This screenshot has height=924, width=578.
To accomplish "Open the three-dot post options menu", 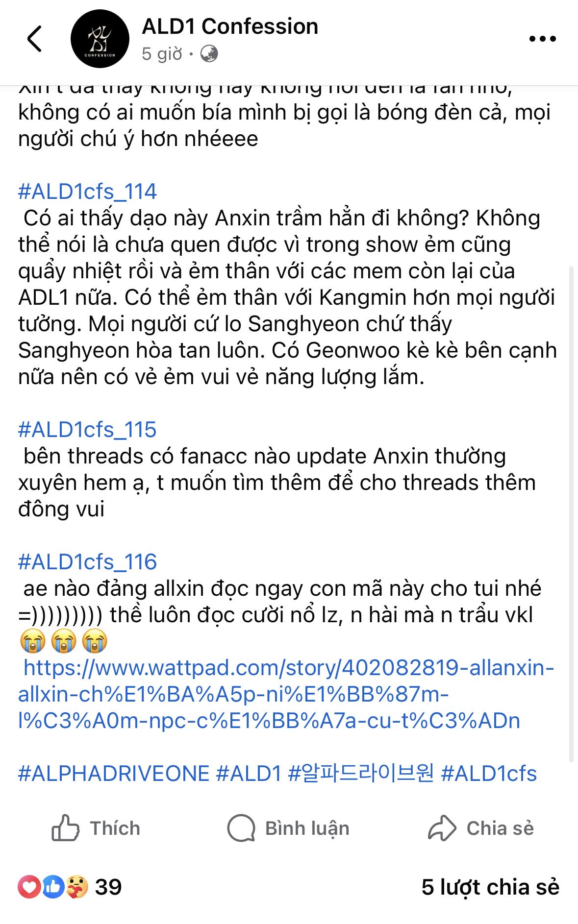I will point(543,39).
